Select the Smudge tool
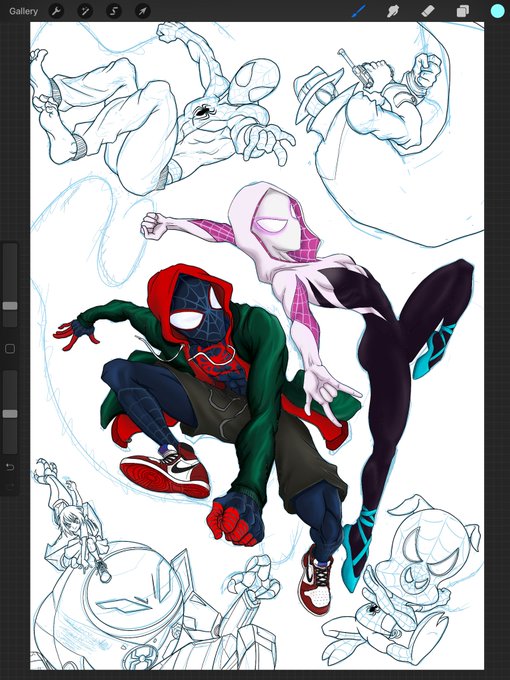This screenshot has height=680, width=510. click(393, 11)
